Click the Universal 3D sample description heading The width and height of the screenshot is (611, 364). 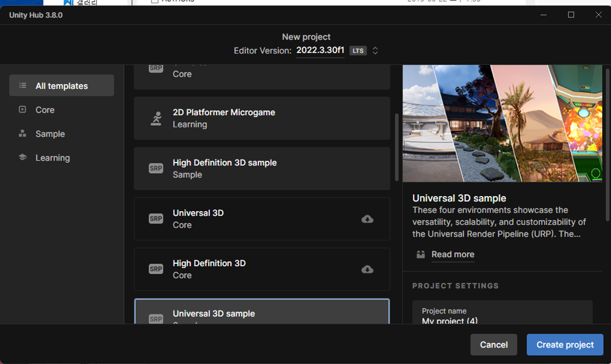click(x=459, y=198)
